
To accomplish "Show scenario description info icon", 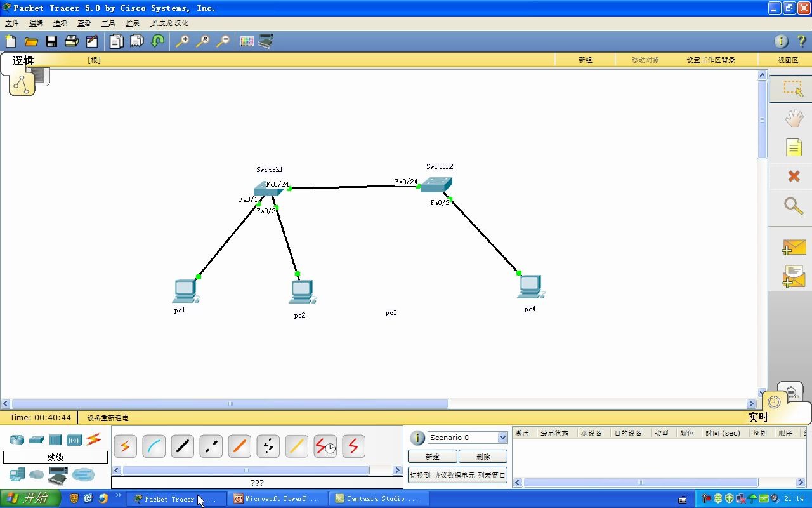I will (417, 438).
